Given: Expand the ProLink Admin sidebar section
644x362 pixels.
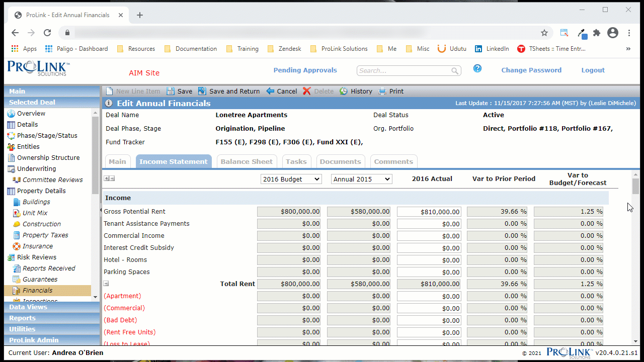Looking at the screenshot, I should coord(52,340).
